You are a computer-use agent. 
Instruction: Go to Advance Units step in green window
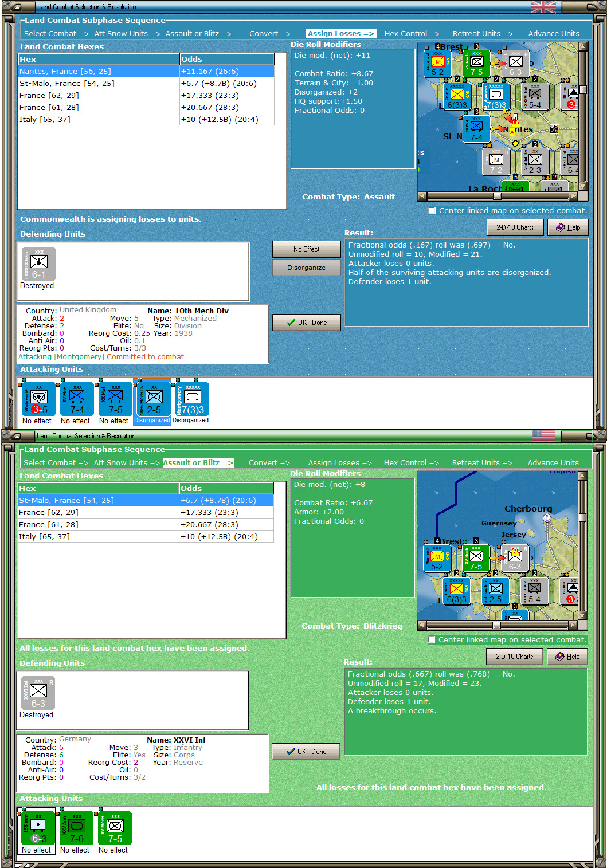point(553,463)
